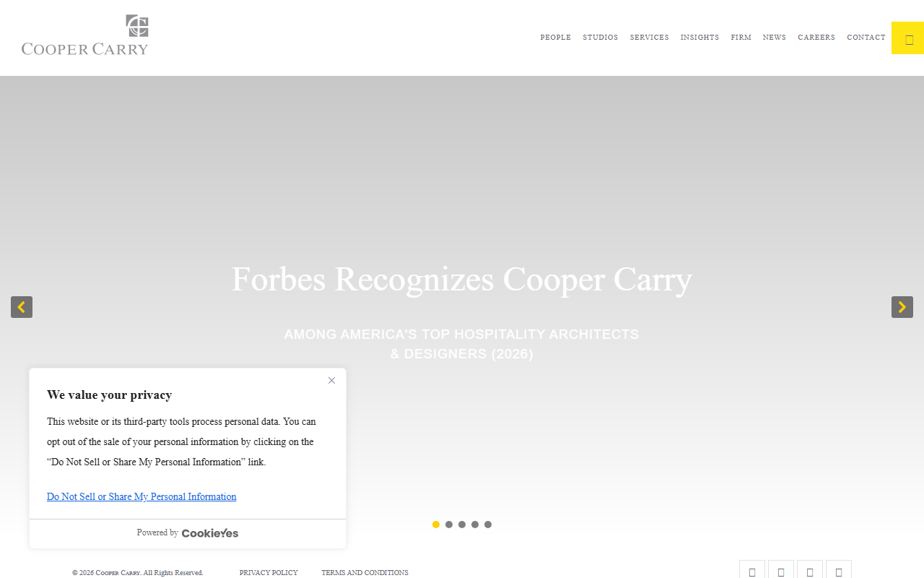This screenshot has width=924, height=578.
Task: Open the Contact menu item
Action: [x=866, y=38]
